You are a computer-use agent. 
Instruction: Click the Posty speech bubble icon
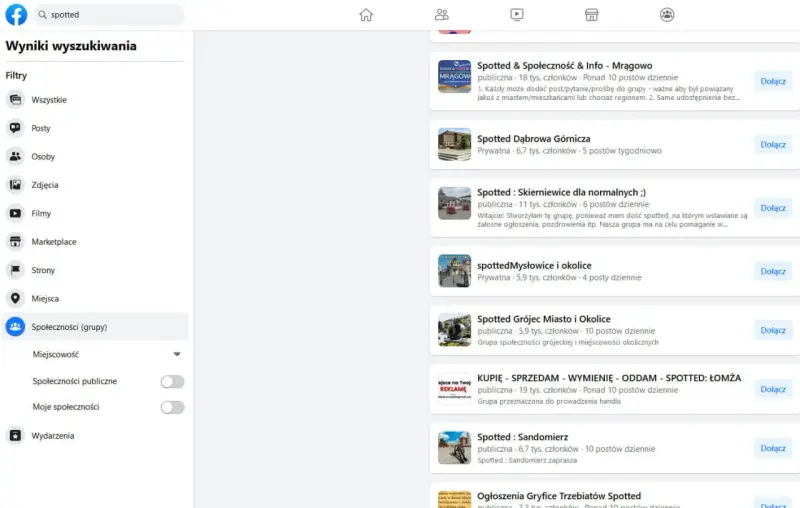coord(15,128)
